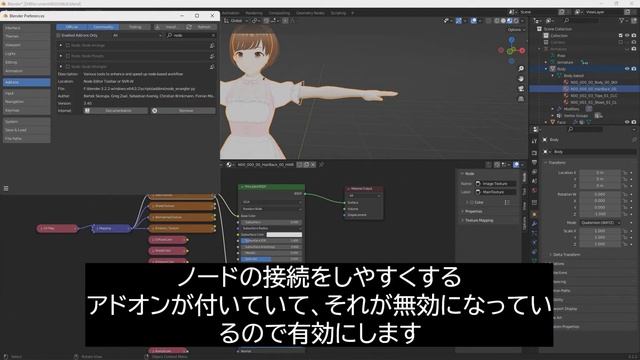Toggle Color checkbox in Node panel

tap(472, 202)
